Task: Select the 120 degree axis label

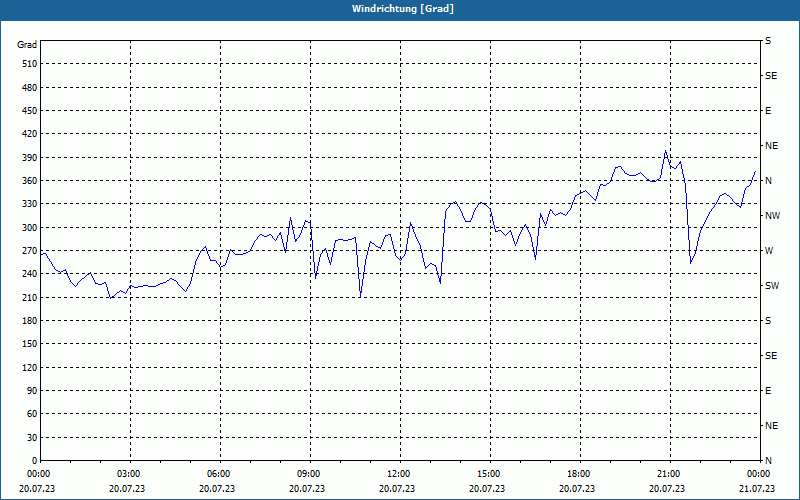Action: click(x=29, y=367)
